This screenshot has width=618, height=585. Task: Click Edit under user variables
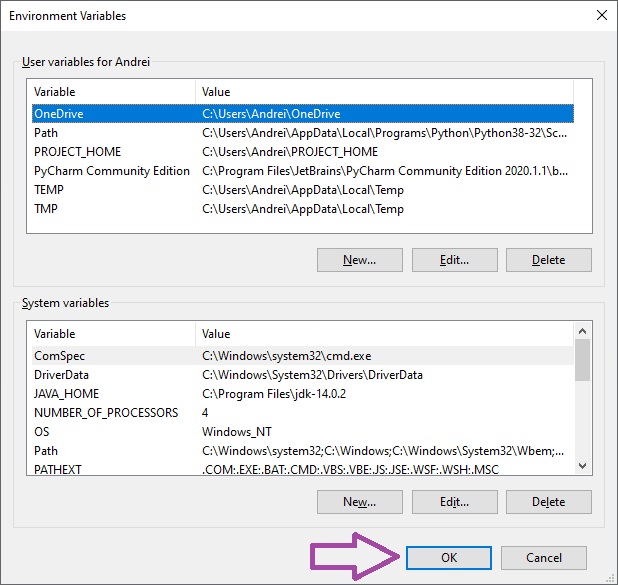pyautogui.click(x=454, y=260)
